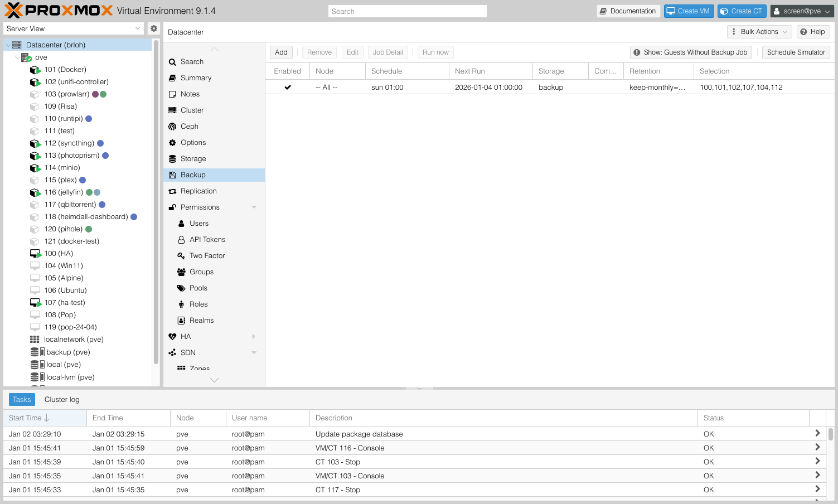Switch to the Cluster log tab
This screenshot has width=838, height=504.
coord(61,399)
